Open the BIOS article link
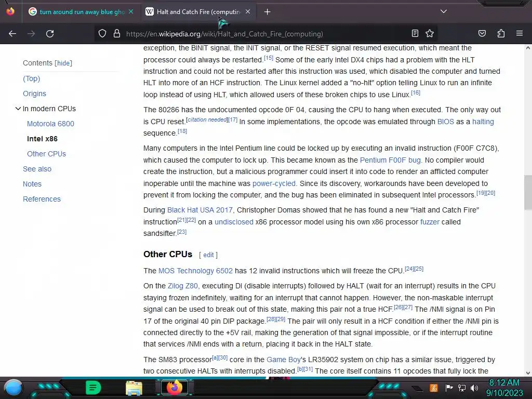Viewport: 532px width, 399px height. tap(445, 122)
